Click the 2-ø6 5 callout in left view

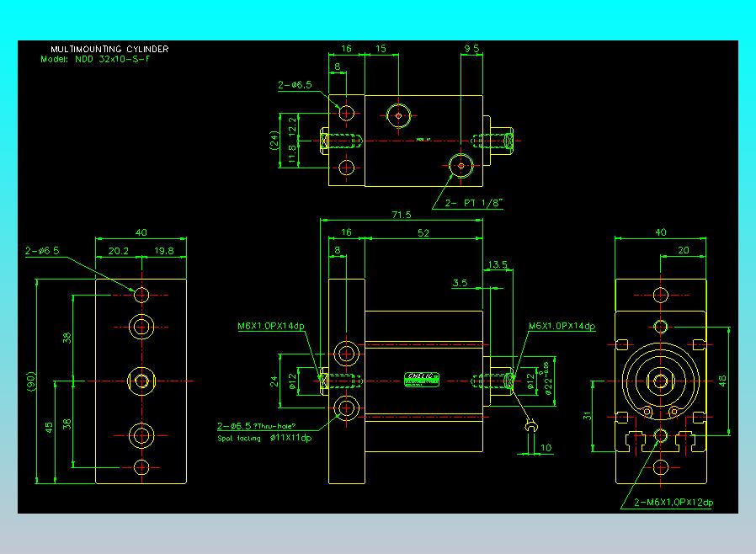pyautogui.click(x=42, y=251)
